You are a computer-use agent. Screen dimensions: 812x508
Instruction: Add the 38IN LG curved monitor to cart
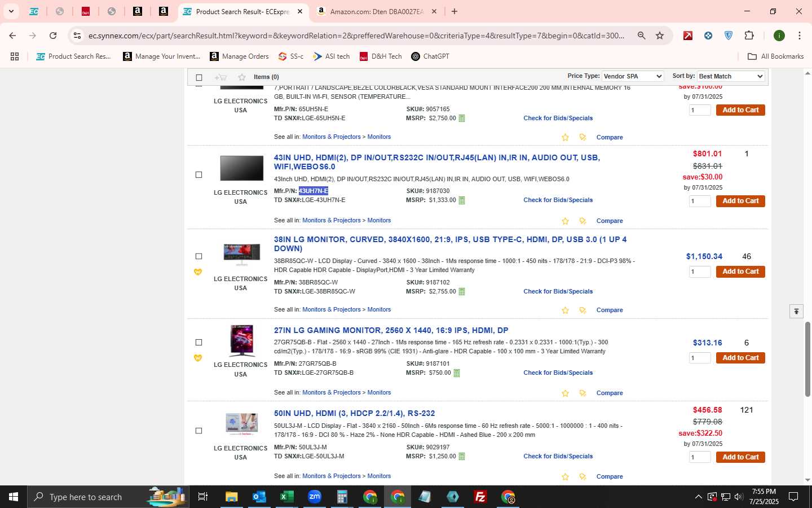(740, 271)
